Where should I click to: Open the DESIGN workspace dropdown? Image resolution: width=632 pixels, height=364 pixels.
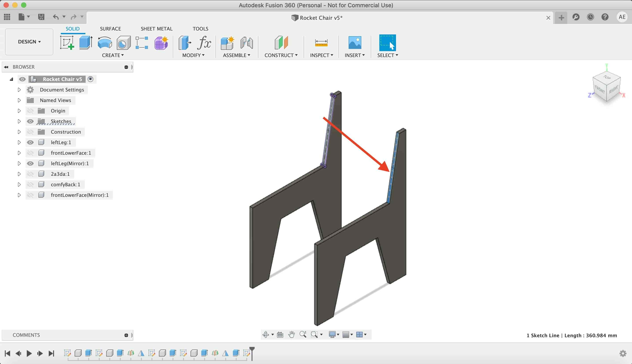[x=29, y=42]
